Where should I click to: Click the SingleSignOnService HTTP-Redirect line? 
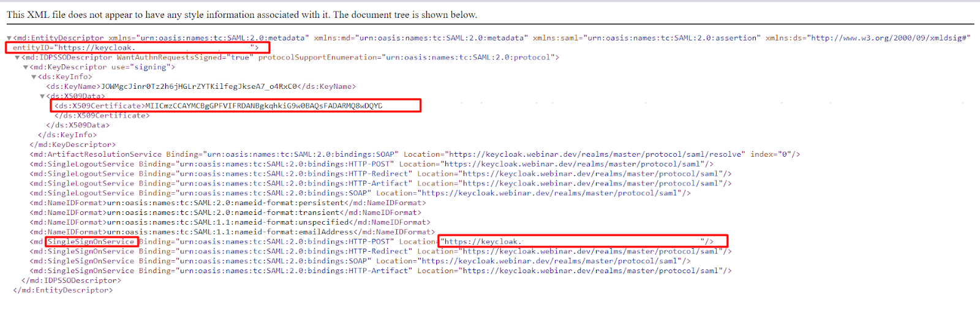[x=380, y=251]
